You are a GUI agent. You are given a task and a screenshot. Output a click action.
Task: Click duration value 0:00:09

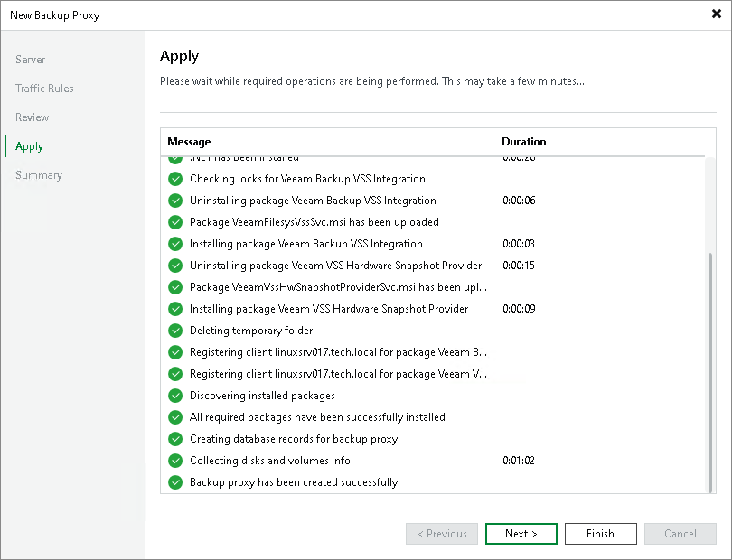[x=519, y=309]
